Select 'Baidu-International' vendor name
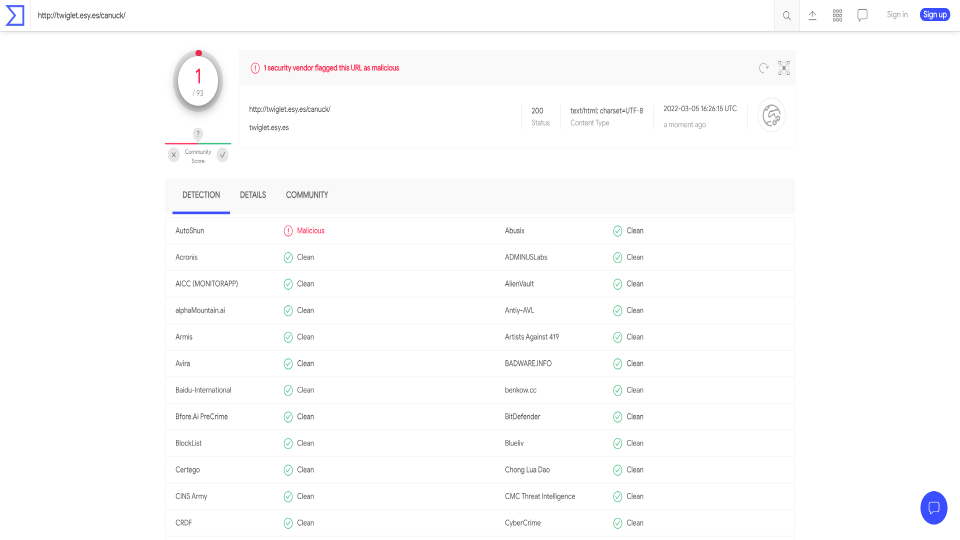 (x=203, y=390)
